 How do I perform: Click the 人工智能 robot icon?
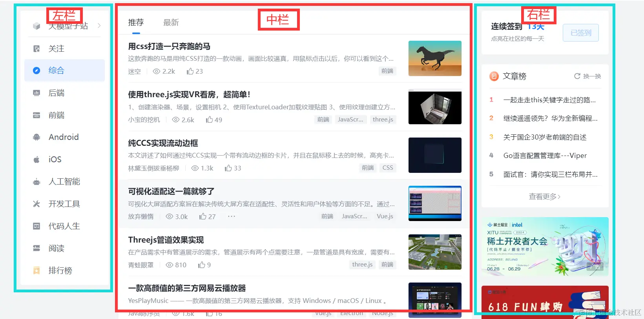[36, 182]
